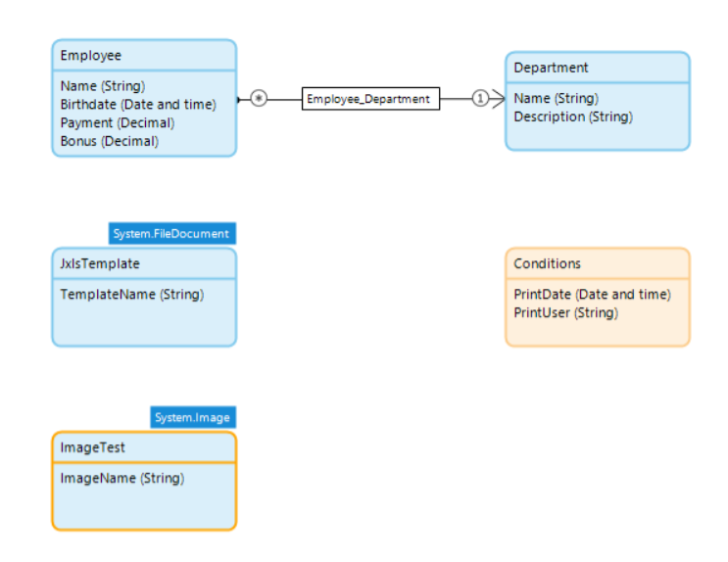
Task: Select the Employee_Department association label
Action: (x=368, y=99)
